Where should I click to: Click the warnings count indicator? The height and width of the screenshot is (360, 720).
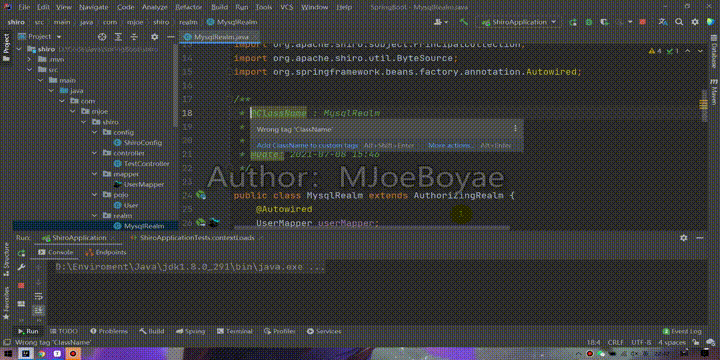click(x=655, y=51)
